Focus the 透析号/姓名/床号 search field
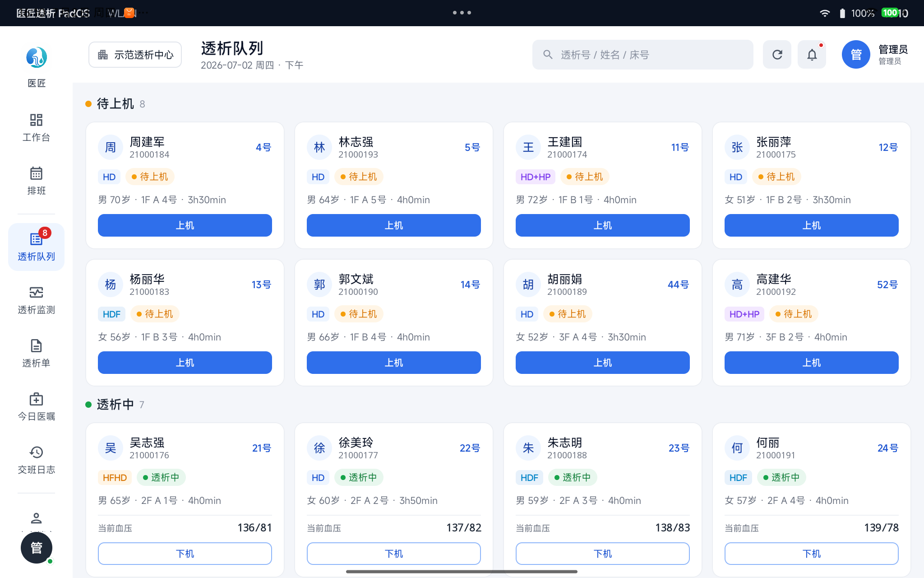Viewport: 924px width, 578px height. click(642, 55)
